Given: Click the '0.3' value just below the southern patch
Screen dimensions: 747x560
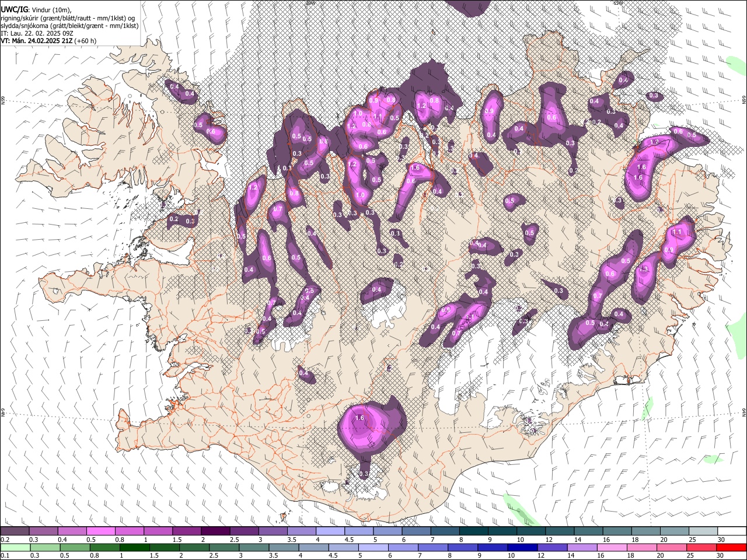Looking at the screenshot, I should [364, 474].
